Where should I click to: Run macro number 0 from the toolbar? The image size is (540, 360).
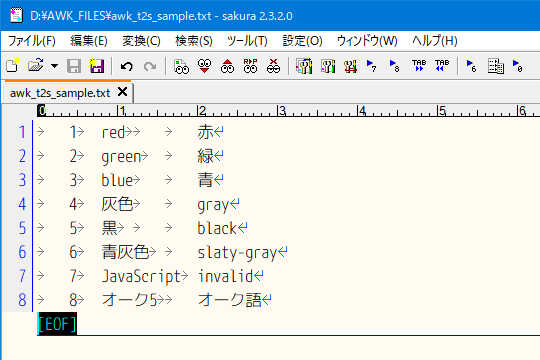tap(517, 65)
